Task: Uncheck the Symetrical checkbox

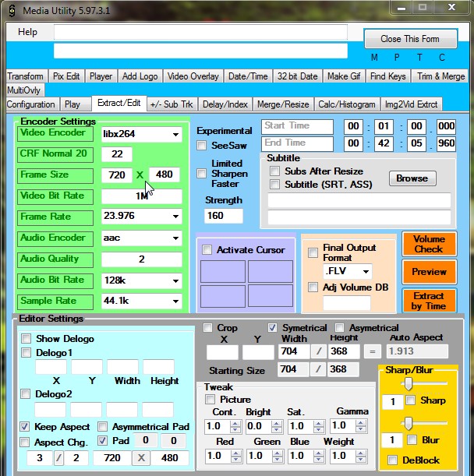Action: pyautogui.click(x=272, y=327)
